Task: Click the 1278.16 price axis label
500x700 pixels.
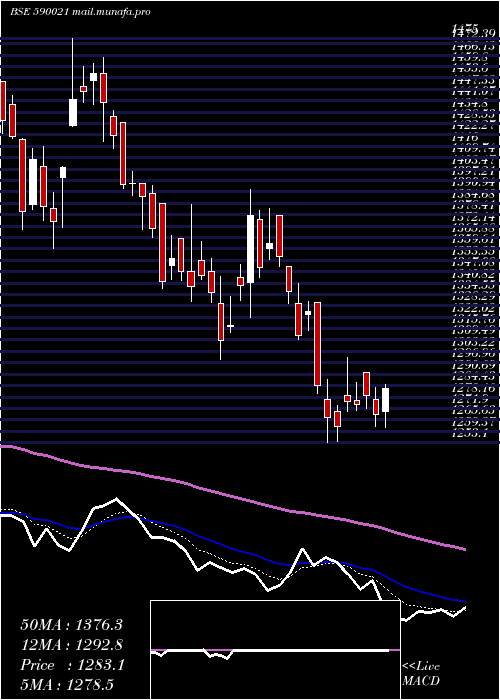Action: (x=472, y=390)
